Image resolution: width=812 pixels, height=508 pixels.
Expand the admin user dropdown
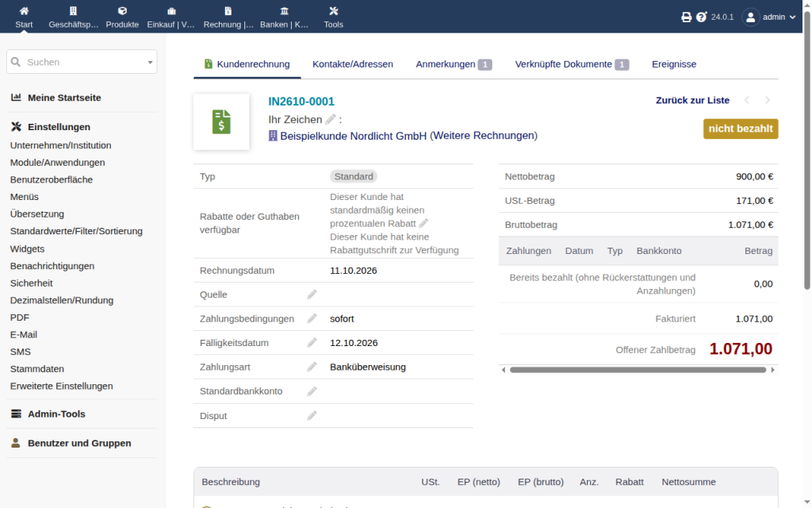point(769,17)
